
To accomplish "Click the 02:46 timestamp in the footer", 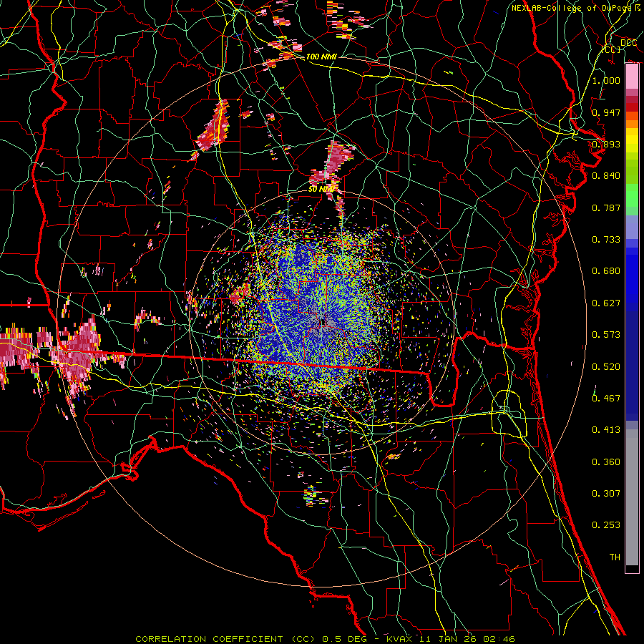I will pyautogui.click(x=499, y=639).
